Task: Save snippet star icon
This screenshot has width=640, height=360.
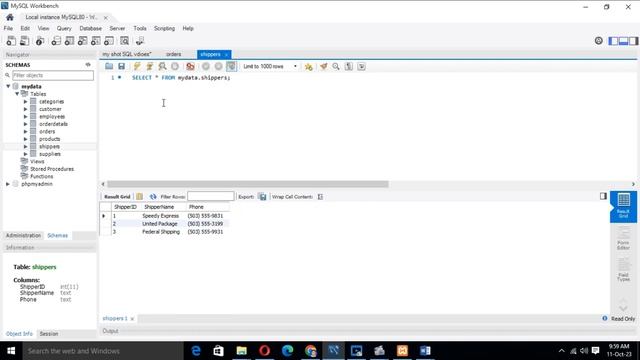Action: pos(309,67)
